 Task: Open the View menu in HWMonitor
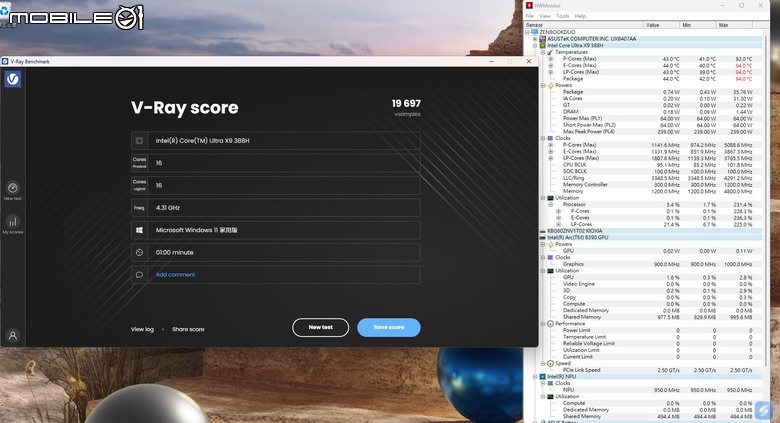point(545,16)
